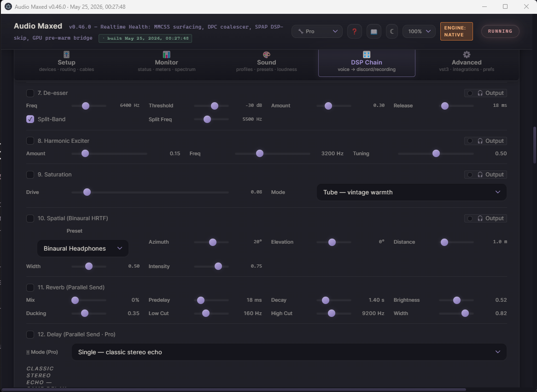Click Harmonic Exciter Output button
Image resolution: width=537 pixels, height=392 pixels.
(x=485, y=141)
